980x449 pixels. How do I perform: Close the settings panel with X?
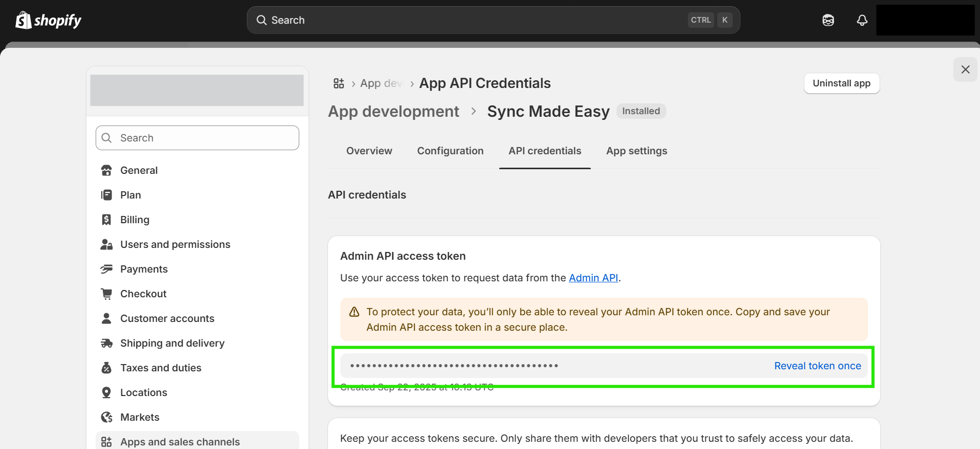click(965, 69)
